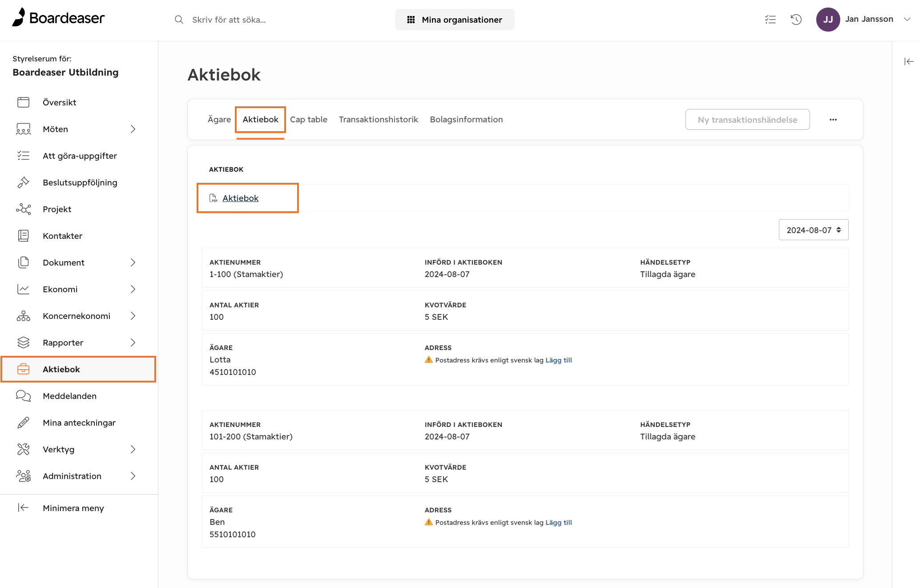Click the Verktyg tools icon
The width and height of the screenshot is (919, 588).
tap(24, 449)
